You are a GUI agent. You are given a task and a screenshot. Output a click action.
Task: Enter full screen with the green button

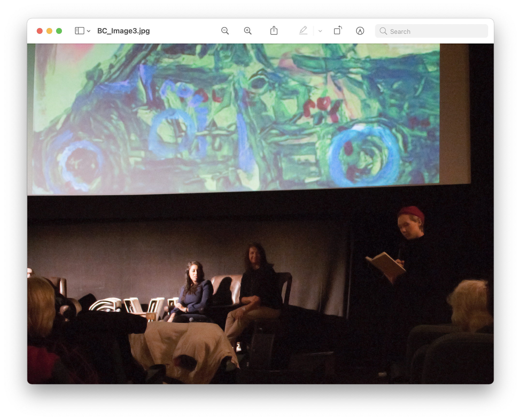pyautogui.click(x=59, y=31)
